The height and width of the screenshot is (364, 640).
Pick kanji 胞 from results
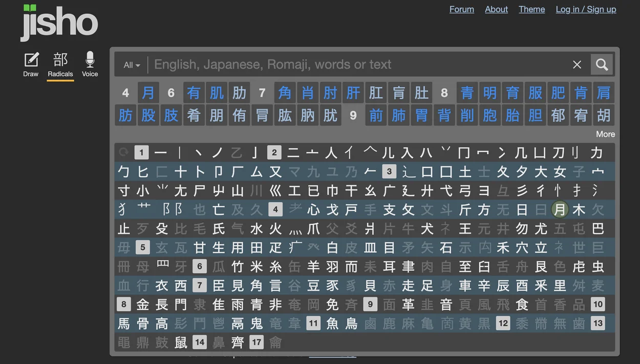click(x=490, y=115)
